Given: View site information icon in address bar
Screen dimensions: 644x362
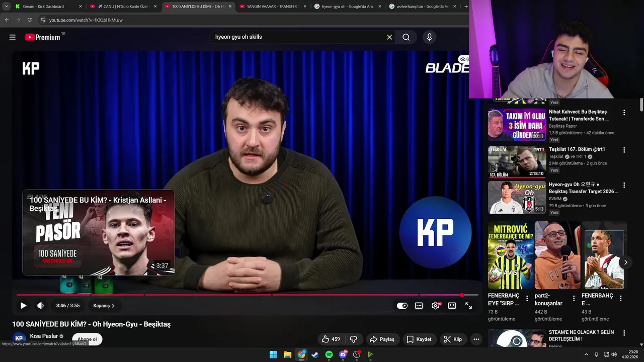Looking at the screenshot, I should (43, 20).
